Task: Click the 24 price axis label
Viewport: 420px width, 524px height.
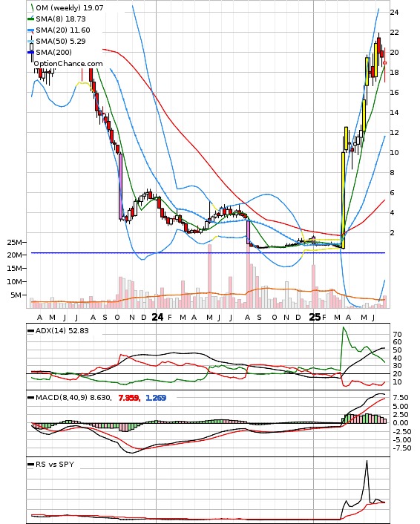Action: point(394,13)
